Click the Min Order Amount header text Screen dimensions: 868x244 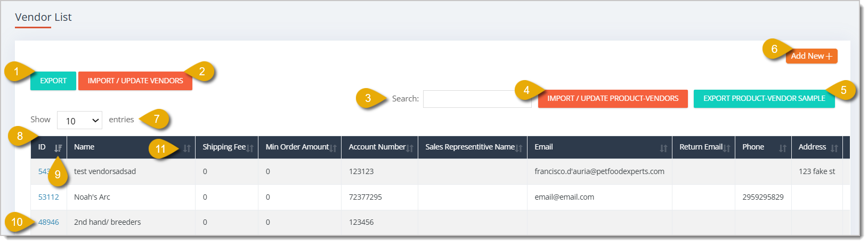297,147
